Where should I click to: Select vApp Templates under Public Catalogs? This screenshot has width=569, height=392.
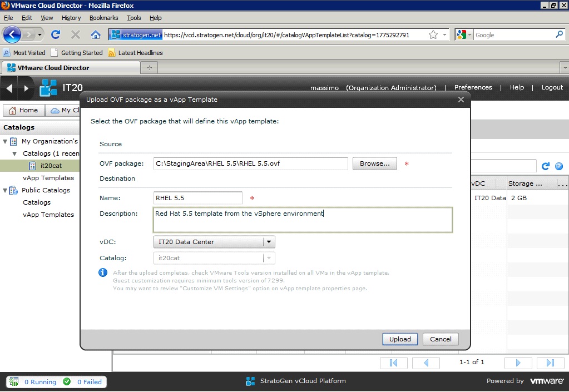click(x=48, y=215)
